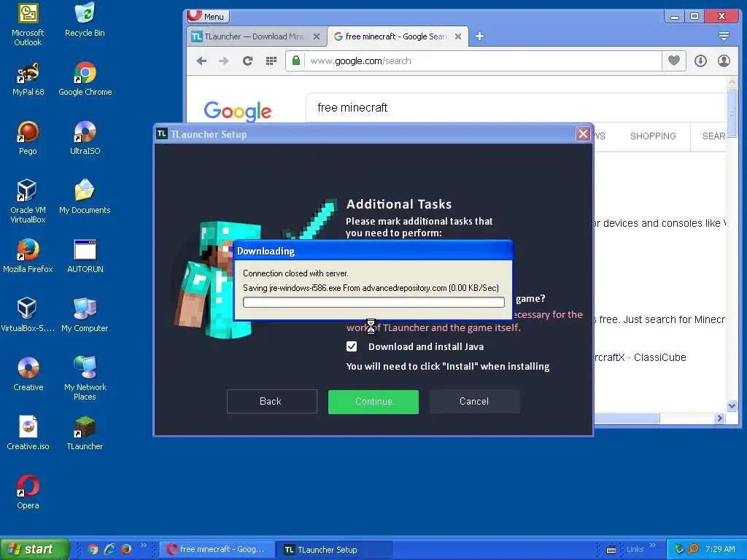The image size is (747, 560).
Task: Select the UltraISO desktop shortcut
Action: tap(85, 138)
